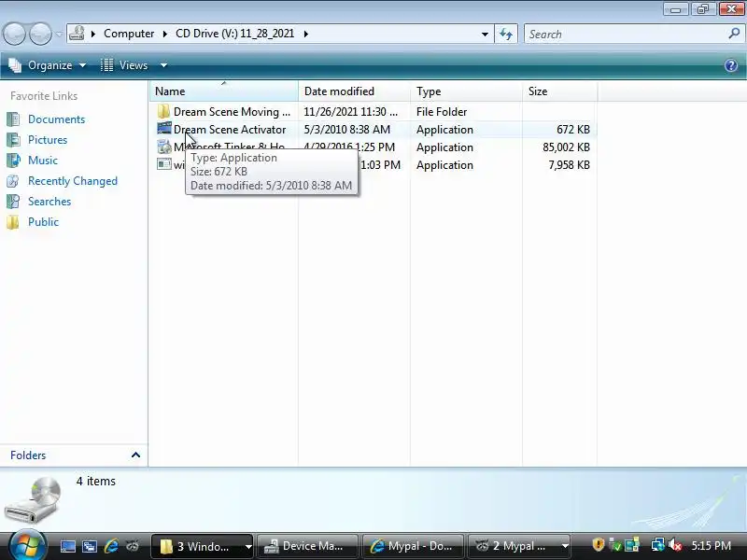Click the Music icon in Favorite Links

13,160
